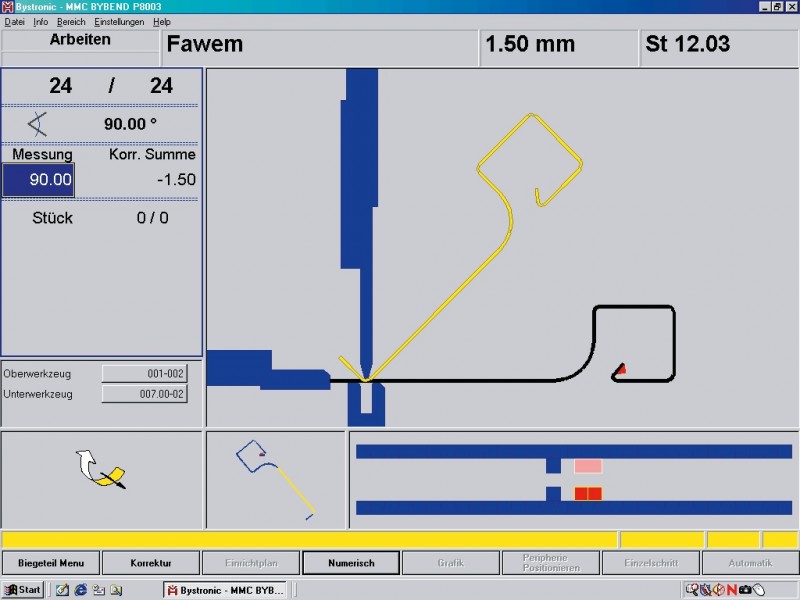Open Internet Explorer from quick launch
Viewport: 800px width, 600px height.
[x=80, y=590]
